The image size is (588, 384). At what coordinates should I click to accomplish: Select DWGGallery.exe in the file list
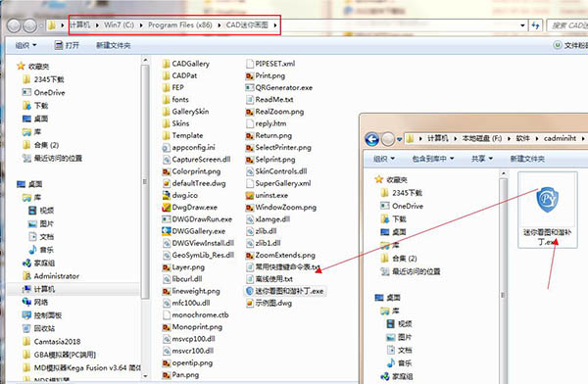194,231
